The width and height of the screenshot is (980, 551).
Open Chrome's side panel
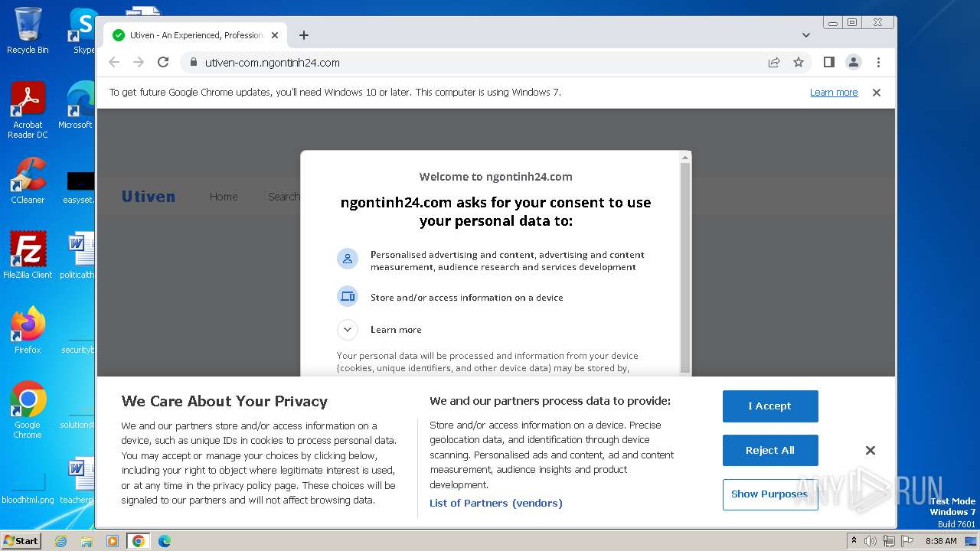click(x=829, y=63)
